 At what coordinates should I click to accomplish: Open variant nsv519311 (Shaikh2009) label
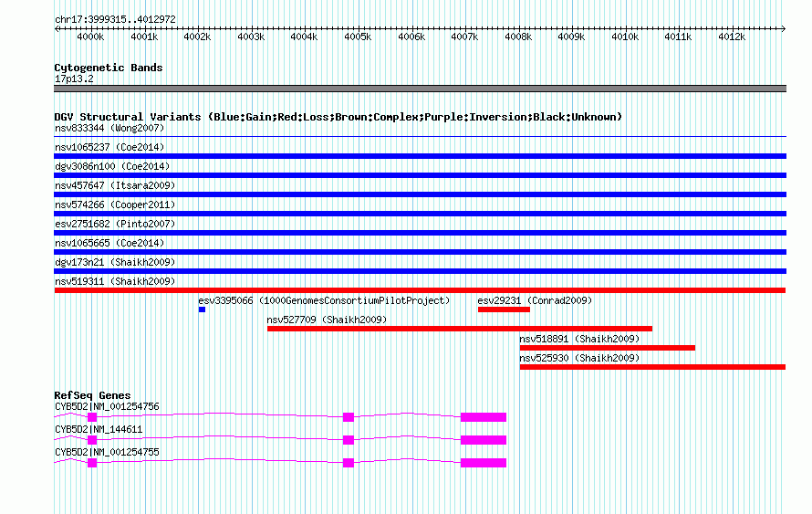point(115,281)
